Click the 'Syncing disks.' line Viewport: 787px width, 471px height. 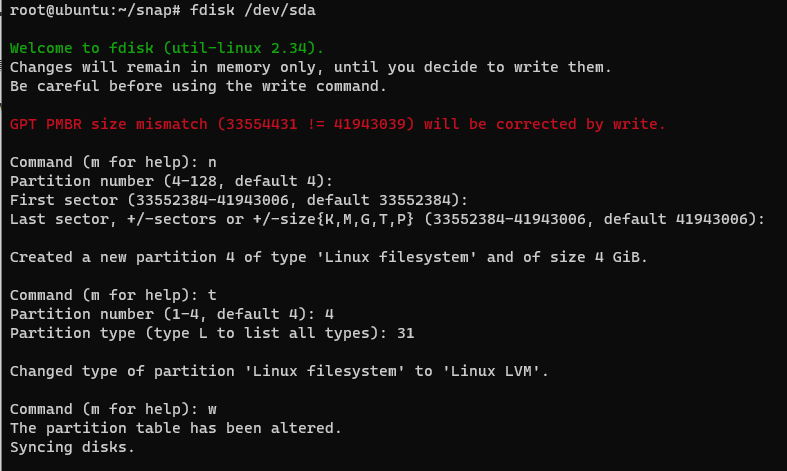click(72, 447)
